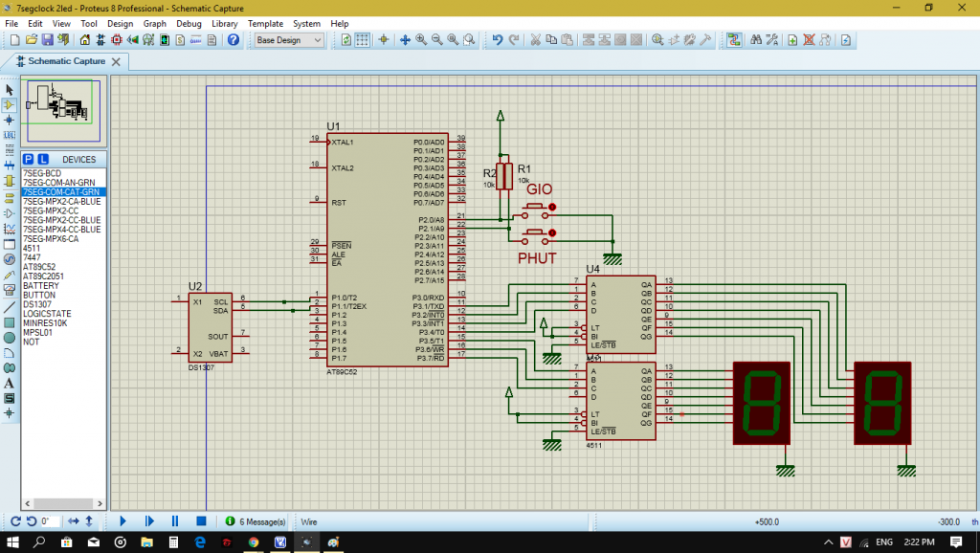Choose the text script 'A' tool
The width and height of the screenshot is (980, 553).
[x=10, y=383]
